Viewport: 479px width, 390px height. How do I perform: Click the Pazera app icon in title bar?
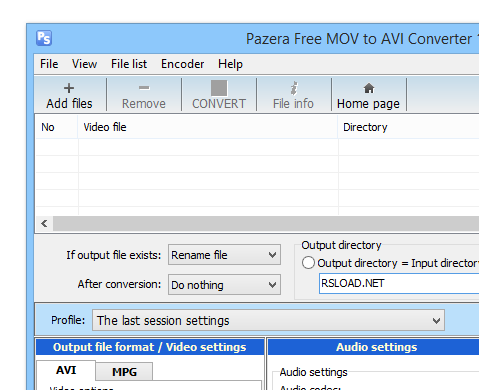[x=44, y=38]
